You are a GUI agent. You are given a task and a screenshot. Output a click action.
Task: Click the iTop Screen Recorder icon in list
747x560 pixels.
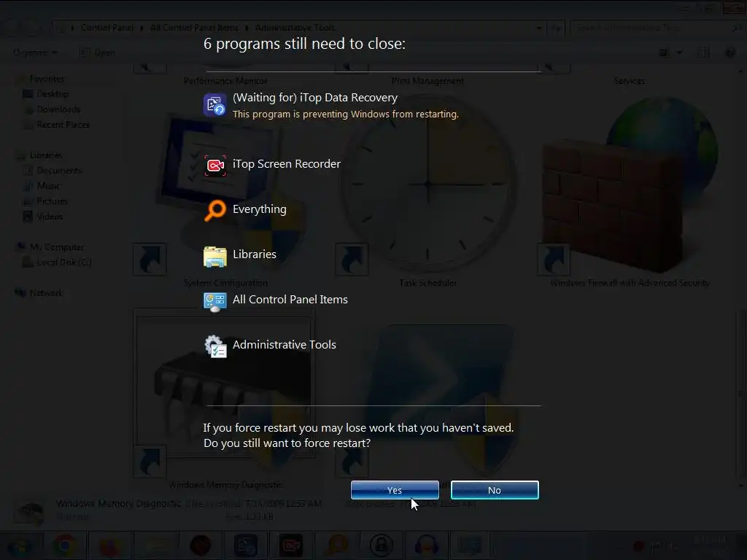(215, 166)
